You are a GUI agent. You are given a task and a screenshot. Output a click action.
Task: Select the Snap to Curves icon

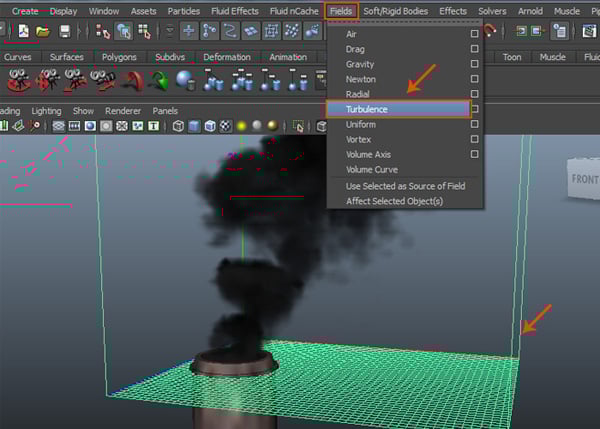tap(232, 31)
